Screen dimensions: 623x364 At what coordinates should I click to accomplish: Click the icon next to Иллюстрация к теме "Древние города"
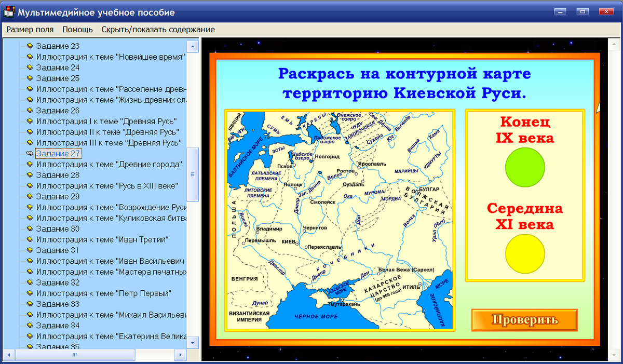[30, 164]
